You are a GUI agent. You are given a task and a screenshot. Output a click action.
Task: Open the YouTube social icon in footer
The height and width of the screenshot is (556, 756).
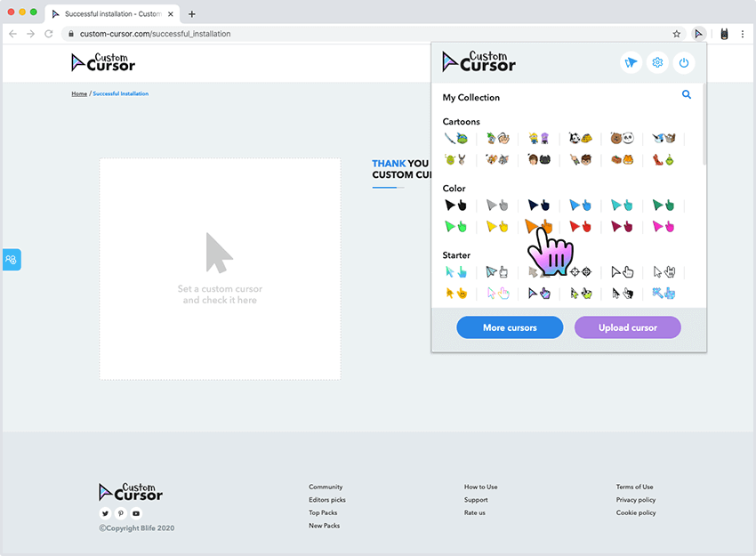pyautogui.click(x=136, y=513)
